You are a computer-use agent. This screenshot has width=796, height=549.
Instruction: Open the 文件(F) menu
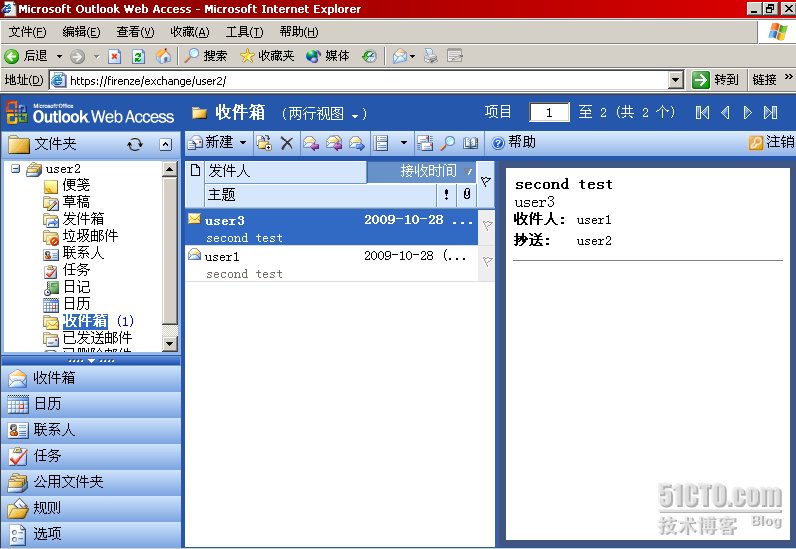pyautogui.click(x=27, y=32)
